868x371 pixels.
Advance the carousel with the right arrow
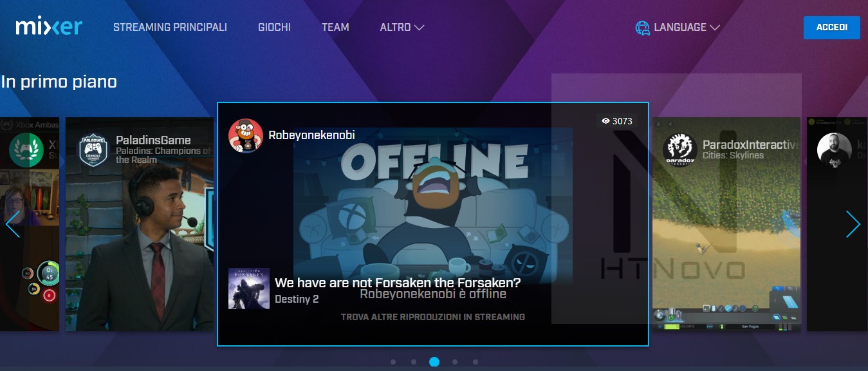click(853, 224)
